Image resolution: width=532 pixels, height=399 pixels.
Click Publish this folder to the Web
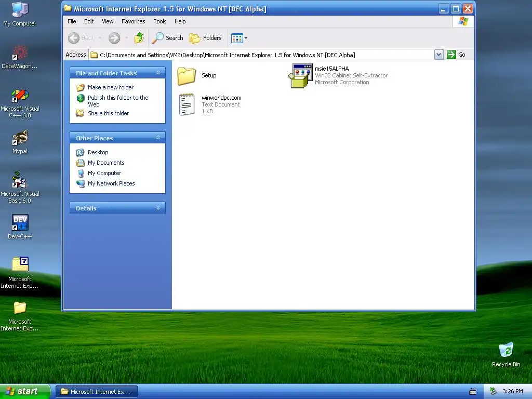(118, 101)
